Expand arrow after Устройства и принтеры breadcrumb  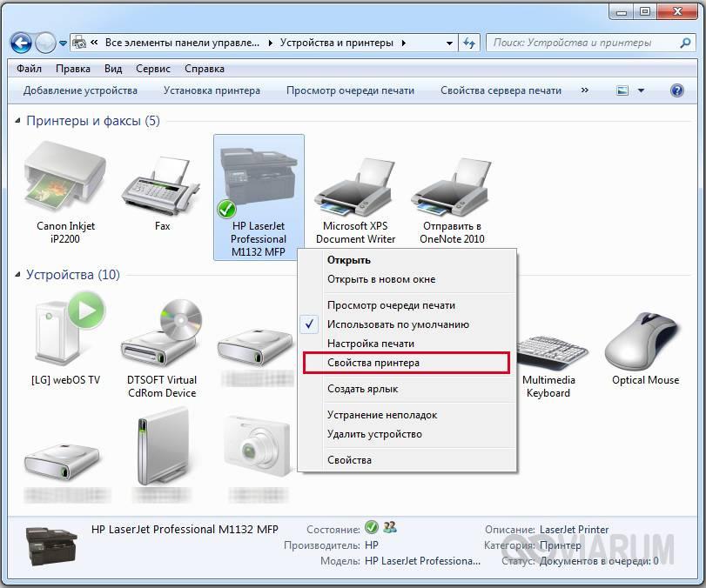(x=403, y=43)
